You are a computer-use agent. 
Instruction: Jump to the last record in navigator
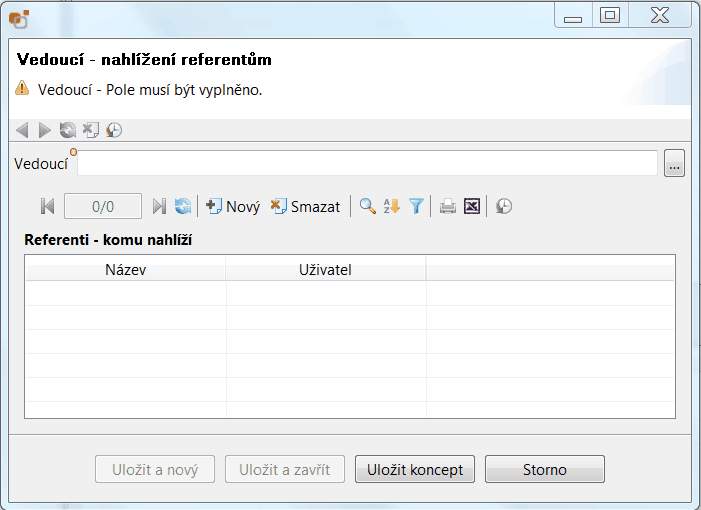coord(158,207)
